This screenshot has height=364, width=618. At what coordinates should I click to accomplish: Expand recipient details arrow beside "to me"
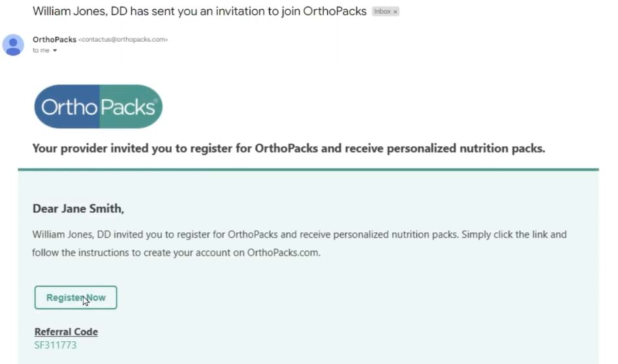(55, 51)
